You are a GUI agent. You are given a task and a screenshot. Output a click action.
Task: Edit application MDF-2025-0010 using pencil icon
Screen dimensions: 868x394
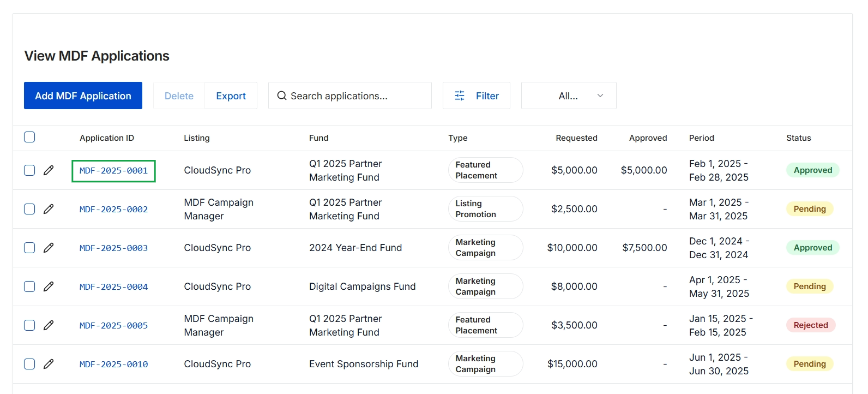(49, 364)
